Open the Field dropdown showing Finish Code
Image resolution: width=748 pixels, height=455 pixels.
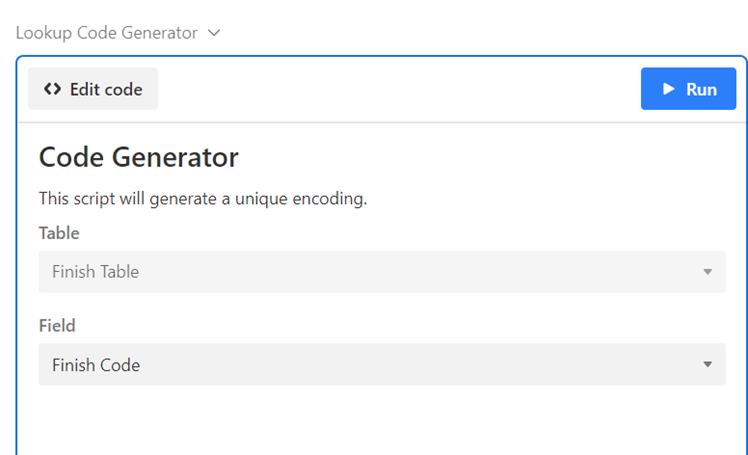coord(382,365)
